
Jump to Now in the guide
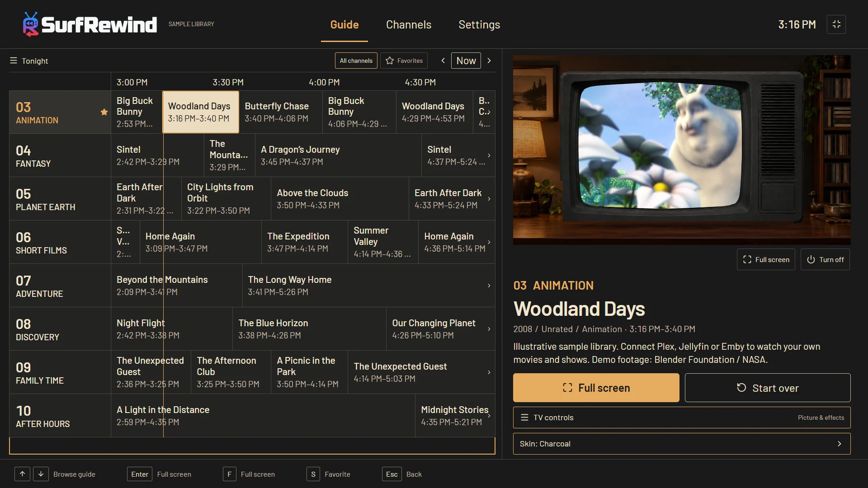tap(466, 61)
